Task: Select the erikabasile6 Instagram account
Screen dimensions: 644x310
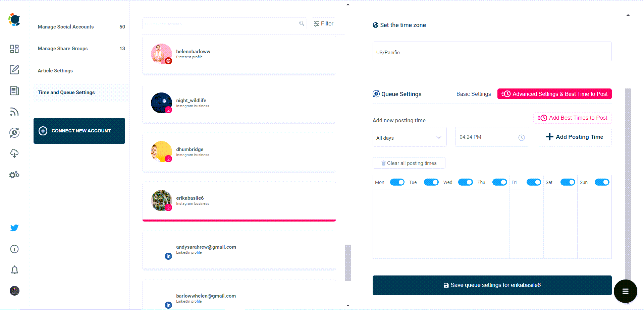Action: pyautogui.click(x=239, y=201)
